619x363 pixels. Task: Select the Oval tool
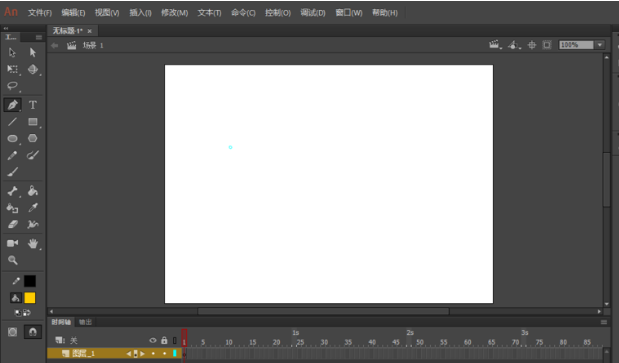pos(12,138)
